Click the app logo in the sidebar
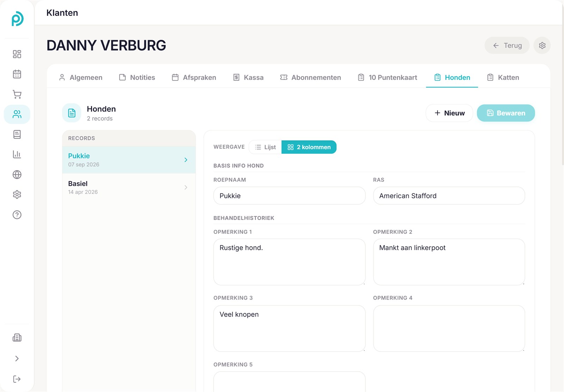 17,19
